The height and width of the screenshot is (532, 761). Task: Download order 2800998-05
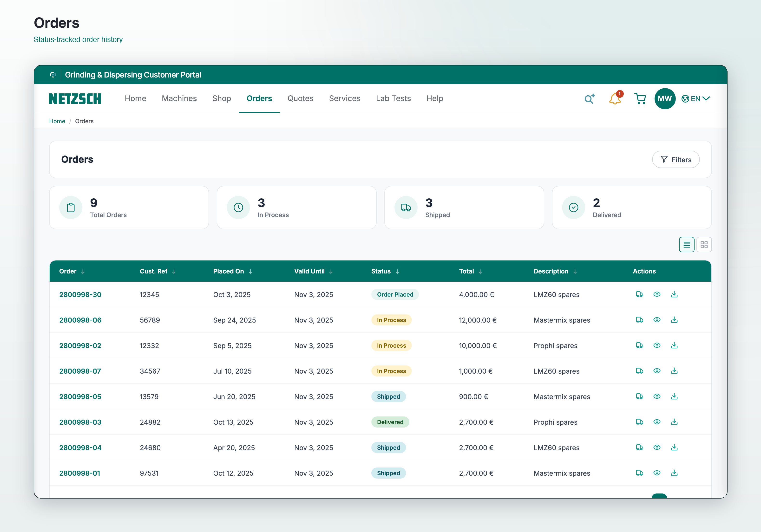coord(674,396)
